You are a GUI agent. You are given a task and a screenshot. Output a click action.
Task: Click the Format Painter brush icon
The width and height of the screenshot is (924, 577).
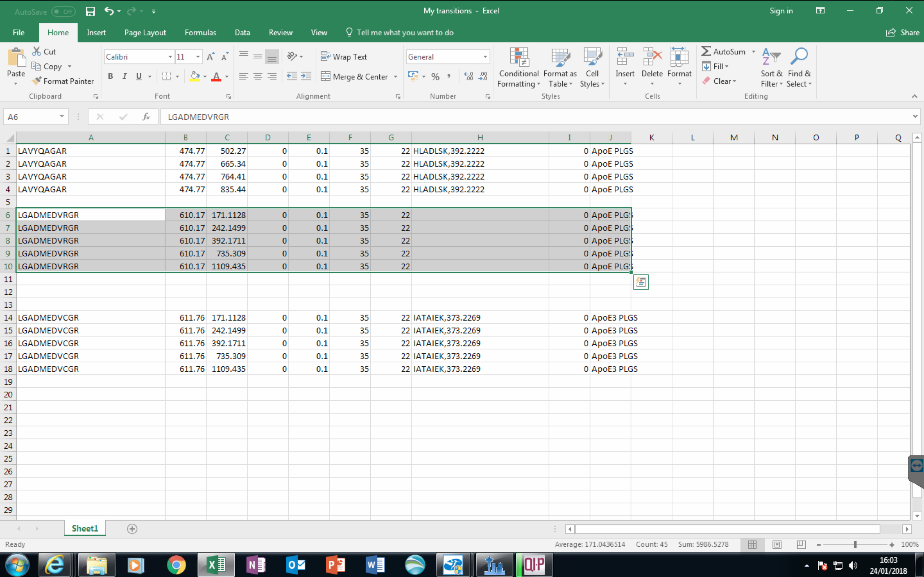(37, 81)
